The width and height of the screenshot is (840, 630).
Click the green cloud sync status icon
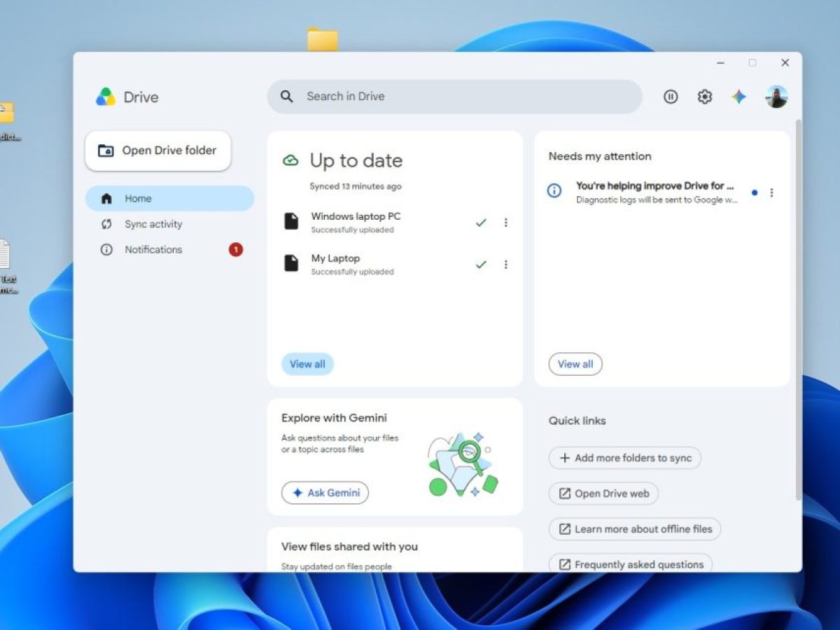(290, 160)
